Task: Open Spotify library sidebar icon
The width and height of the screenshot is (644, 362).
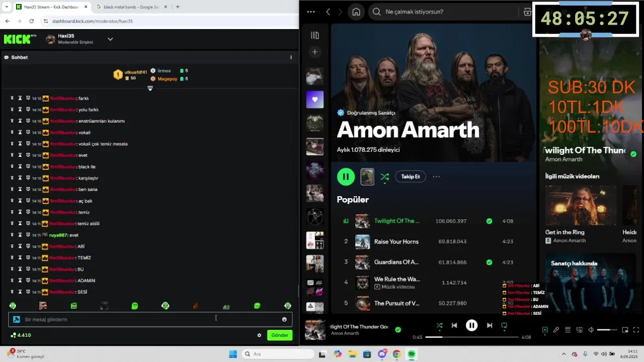Action: tap(315, 35)
